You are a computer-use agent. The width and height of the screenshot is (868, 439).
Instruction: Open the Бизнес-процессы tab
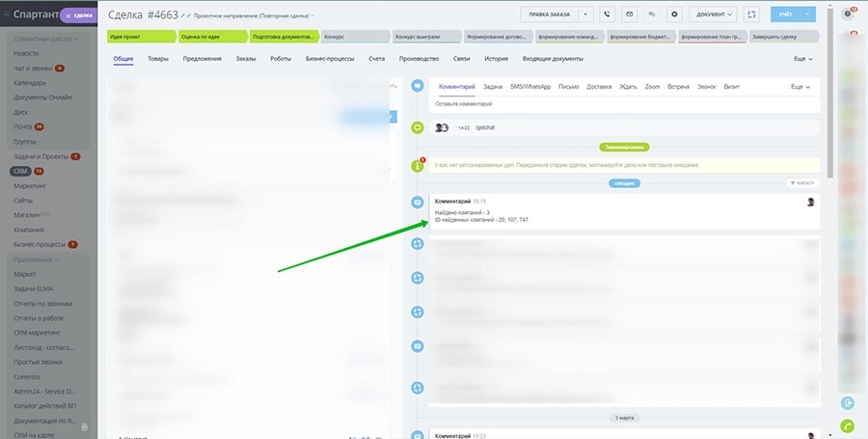pos(330,59)
